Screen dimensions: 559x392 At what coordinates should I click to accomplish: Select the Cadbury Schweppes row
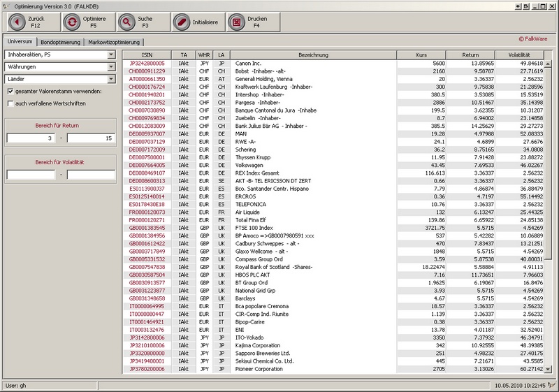click(x=333, y=244)
